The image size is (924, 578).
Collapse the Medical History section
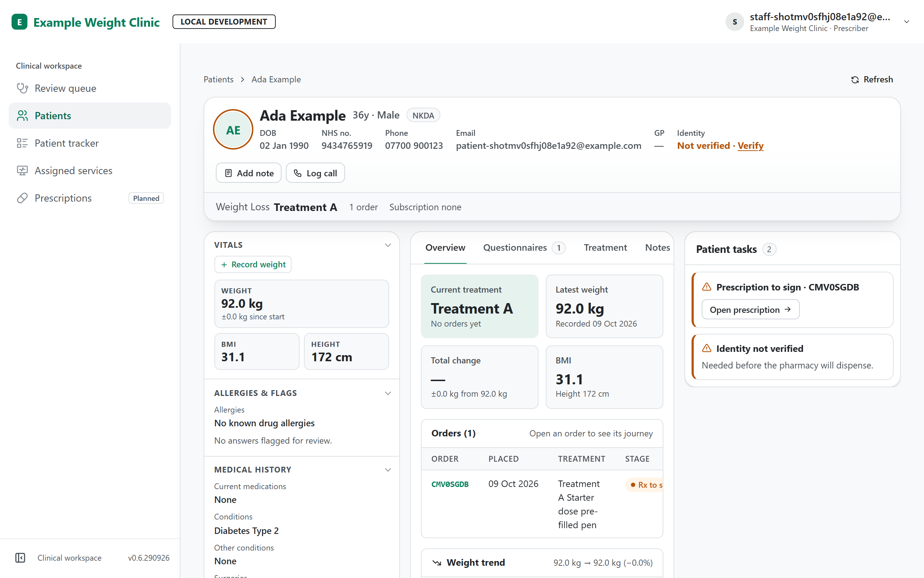coord(388,470)
